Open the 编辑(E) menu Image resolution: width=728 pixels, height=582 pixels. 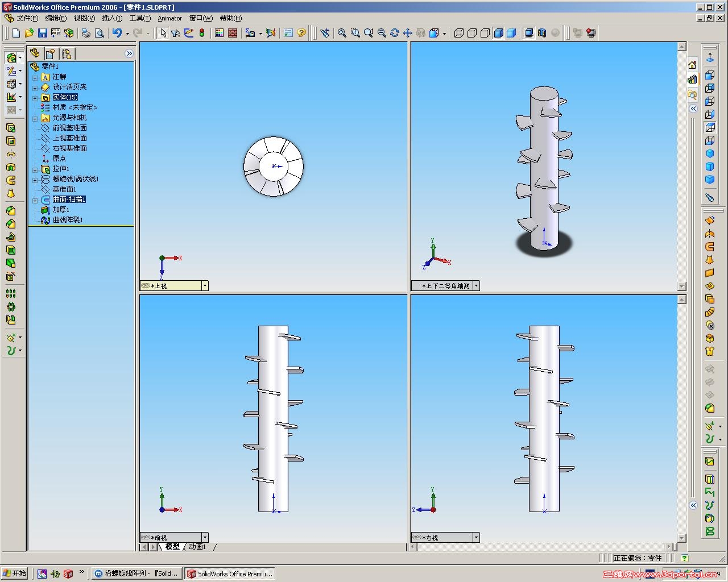coord(56,18)
